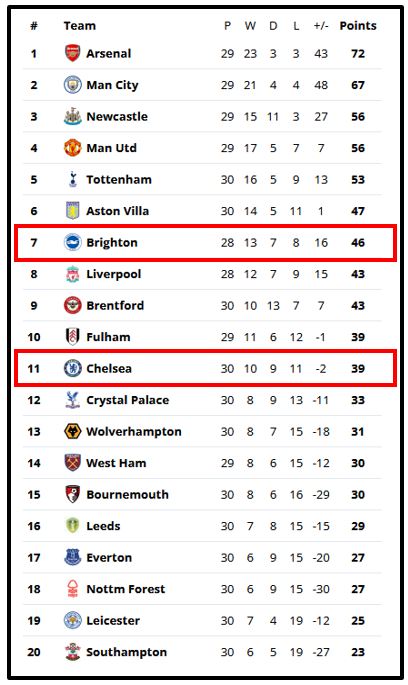Open the Tottenham cockerel logo
This screenshot has width=408, height=685.
(73, 179)
